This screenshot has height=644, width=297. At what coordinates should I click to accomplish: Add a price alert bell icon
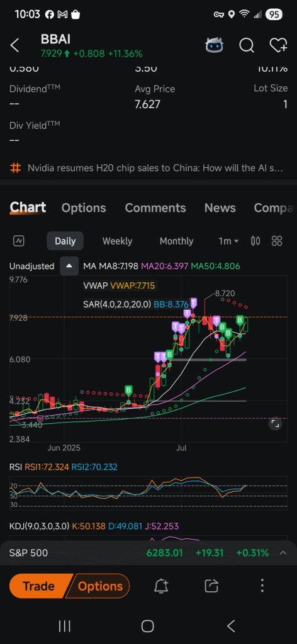161,586
